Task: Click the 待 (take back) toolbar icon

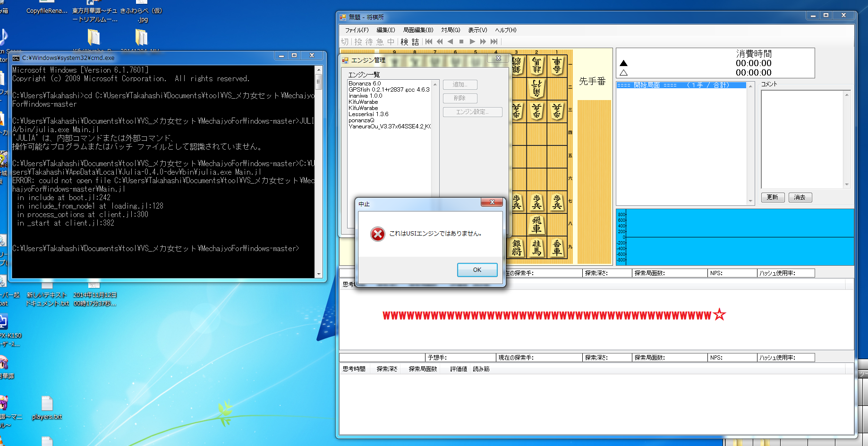Action: coord(369,42)
